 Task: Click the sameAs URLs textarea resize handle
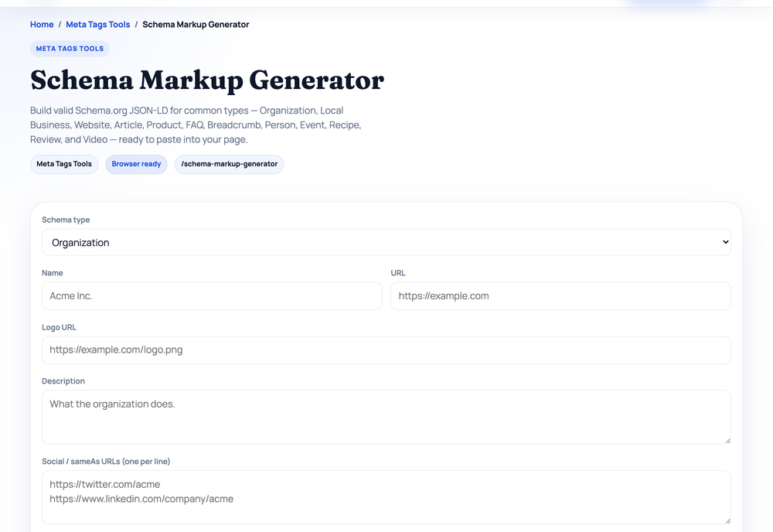(x=727, y=521)
